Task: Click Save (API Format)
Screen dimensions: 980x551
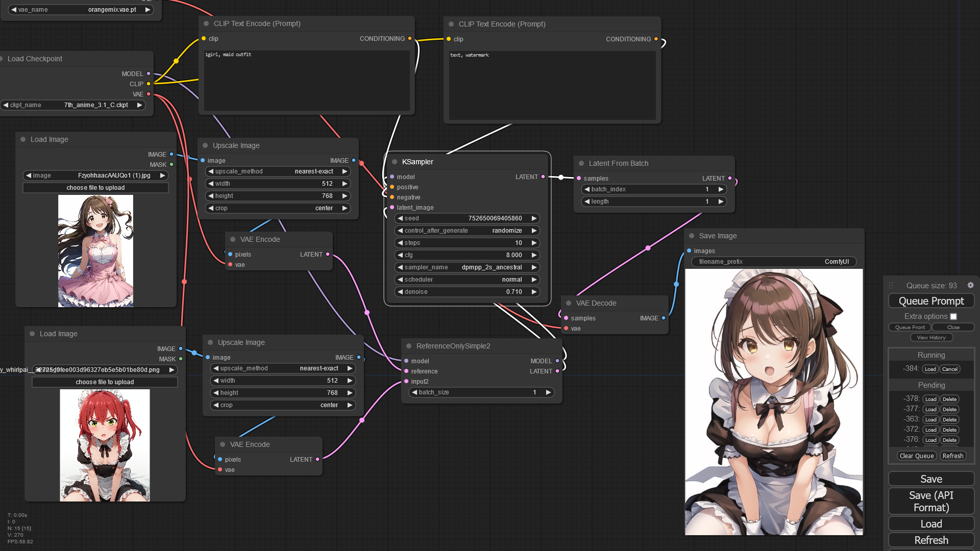Action: point(931,501)
